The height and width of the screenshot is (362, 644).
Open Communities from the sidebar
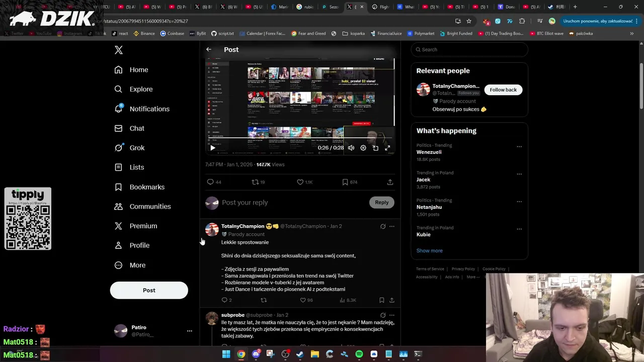[x=142, y=207]
